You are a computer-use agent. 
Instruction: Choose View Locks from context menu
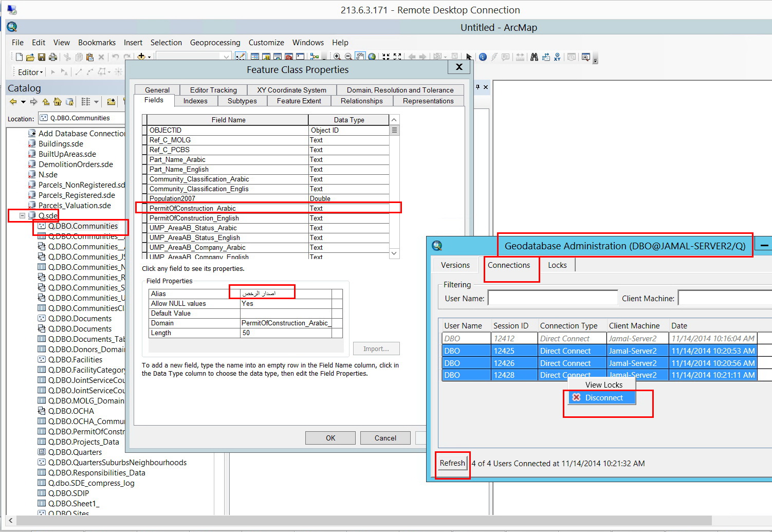tap(602, 385)
